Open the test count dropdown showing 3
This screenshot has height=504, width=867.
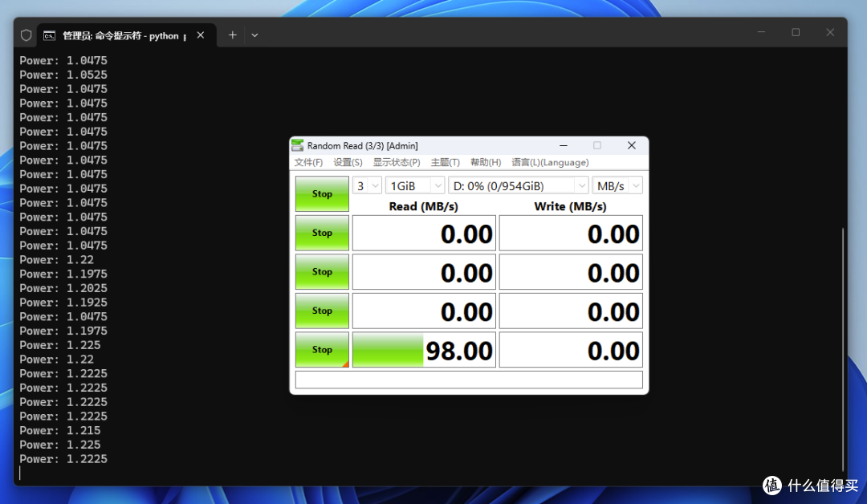pos(367,185)
